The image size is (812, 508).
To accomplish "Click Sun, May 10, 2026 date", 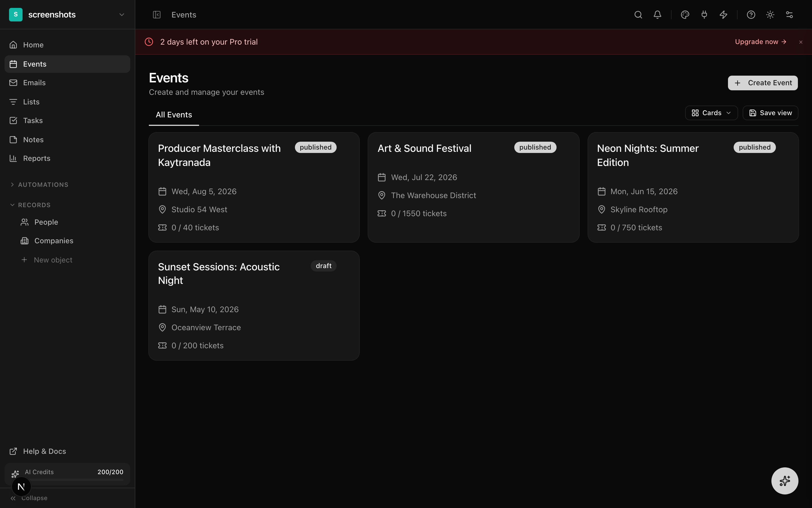I will (205, 309).
